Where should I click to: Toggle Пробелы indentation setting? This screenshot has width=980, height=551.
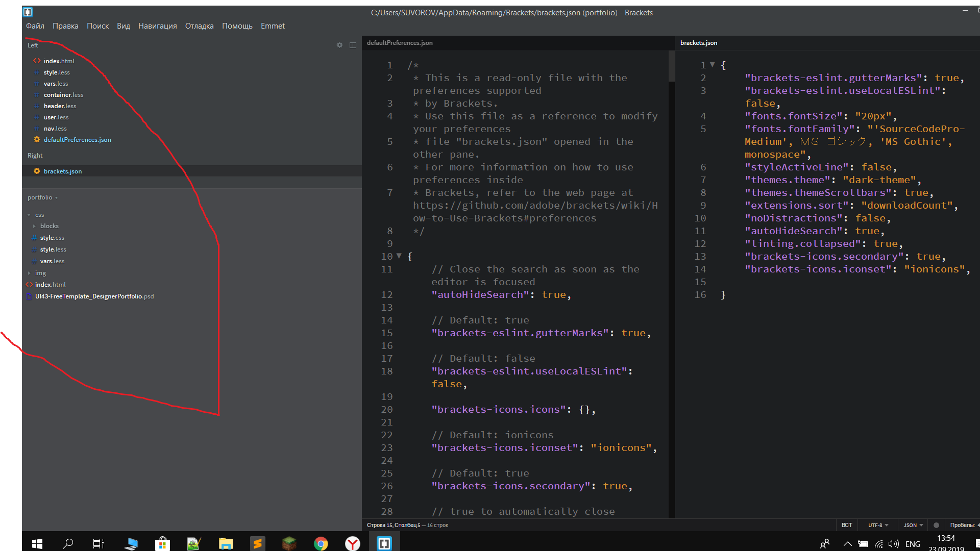click(964, 525)
